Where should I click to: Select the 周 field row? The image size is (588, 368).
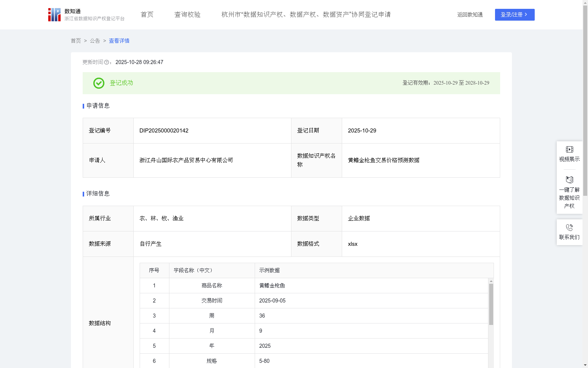click(x=314, y=316)
